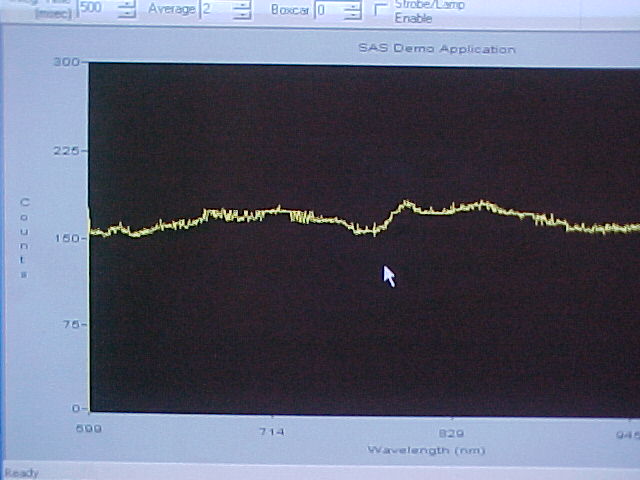Click the 75 tick label on Counts axis
Image resolution: width=640 pixels, height=480 pixels.
pyautogui.click(x=71, y=324)
